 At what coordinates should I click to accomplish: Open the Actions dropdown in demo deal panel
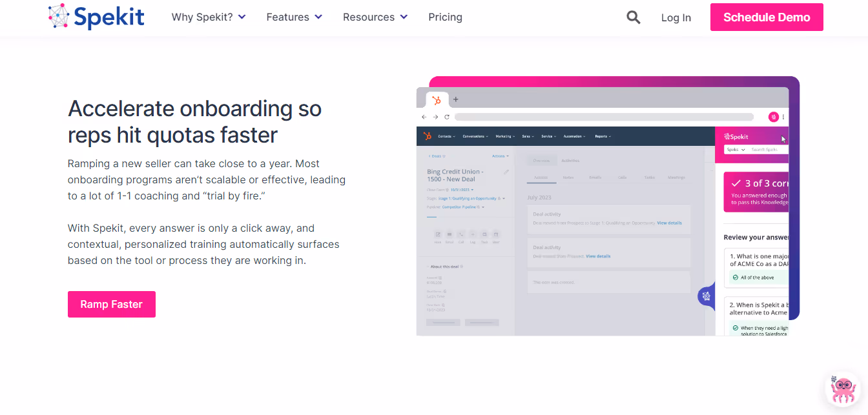point(501,156)
